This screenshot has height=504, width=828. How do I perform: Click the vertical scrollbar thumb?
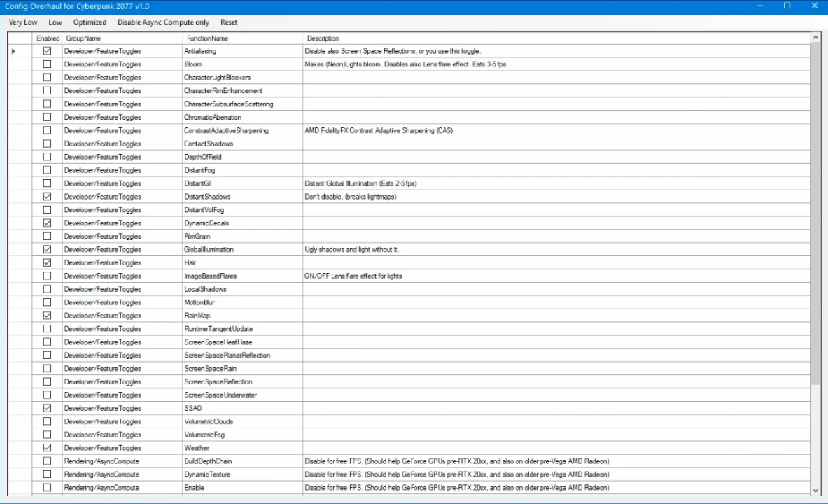point(815,213)
